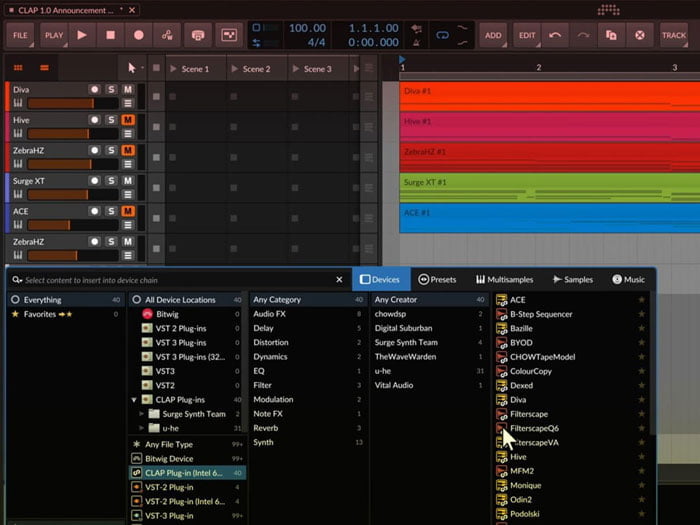Open the Multisamples browser tab

(x=504, y=279)
